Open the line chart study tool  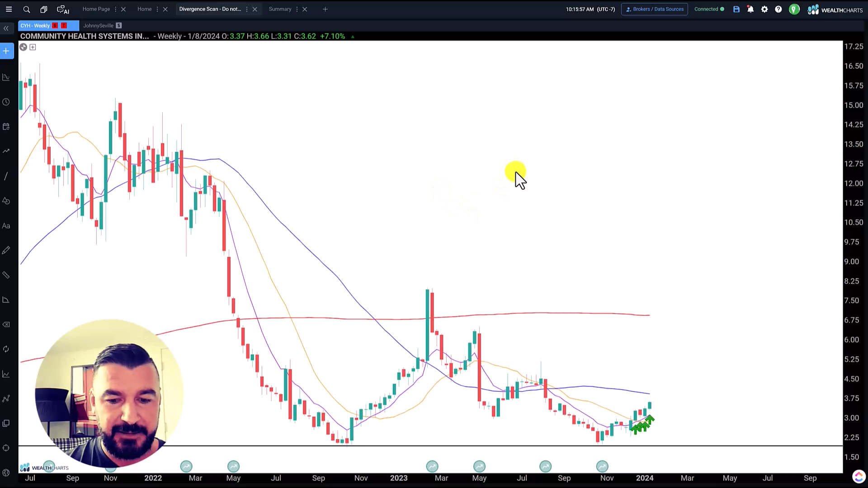coord(6,374)
